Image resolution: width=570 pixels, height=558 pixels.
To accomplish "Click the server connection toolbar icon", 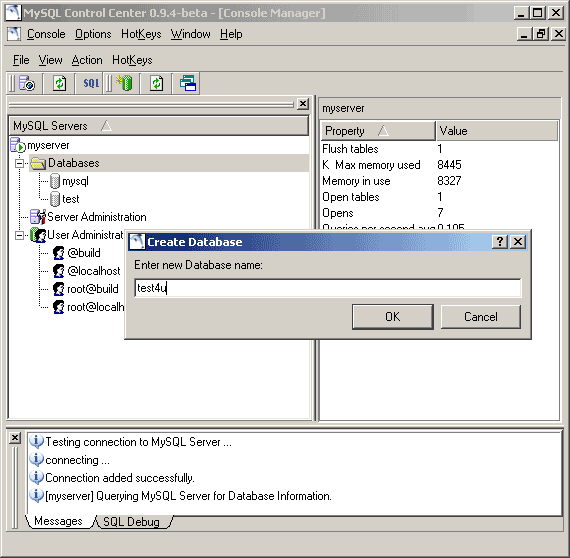I will 27,83.
